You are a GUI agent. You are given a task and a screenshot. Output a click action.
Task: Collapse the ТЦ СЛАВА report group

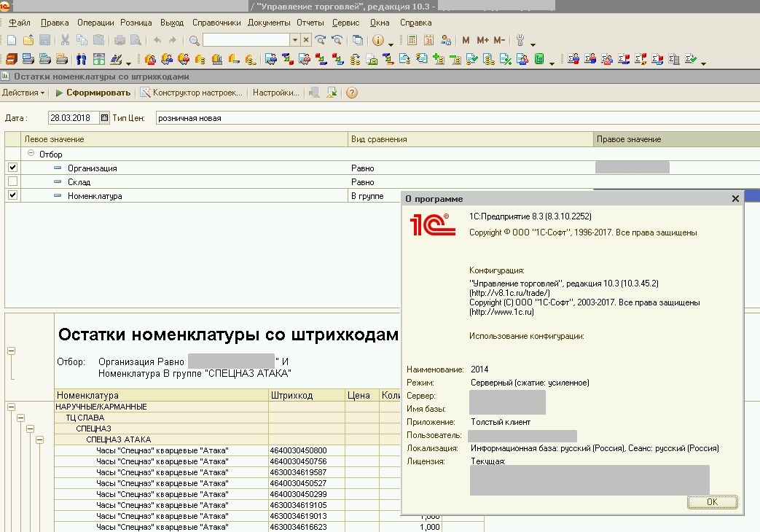tap(21, 418)
